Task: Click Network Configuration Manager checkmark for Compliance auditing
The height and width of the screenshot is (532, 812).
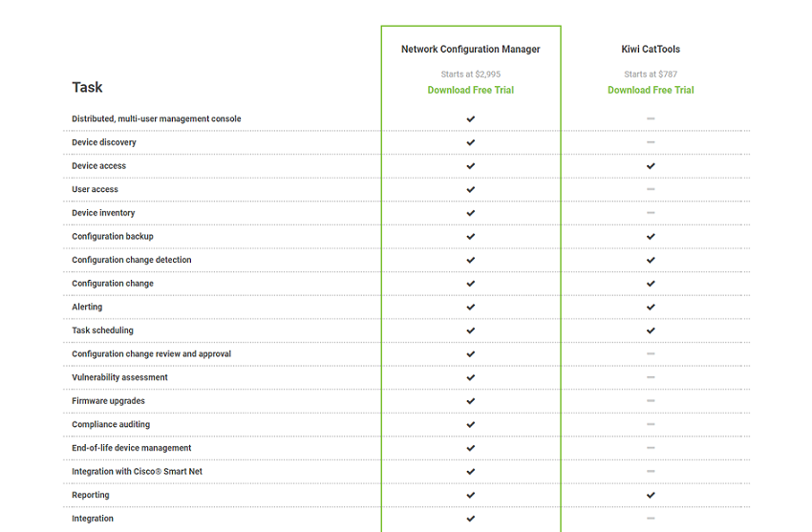Action: point(470,424)
